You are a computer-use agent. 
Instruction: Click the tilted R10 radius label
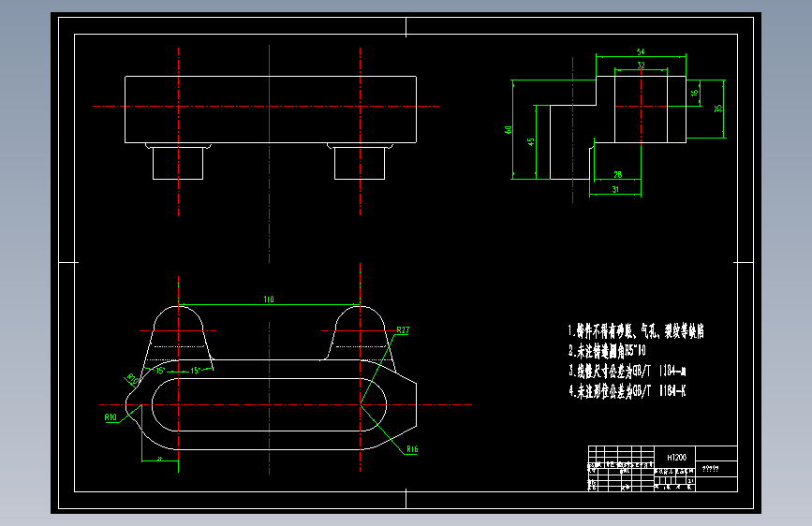tap(133, 379)
